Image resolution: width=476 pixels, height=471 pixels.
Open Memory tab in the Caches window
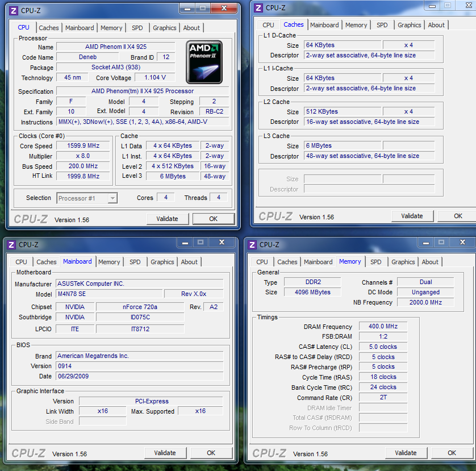pyautogui.click(x=356, y=25)
